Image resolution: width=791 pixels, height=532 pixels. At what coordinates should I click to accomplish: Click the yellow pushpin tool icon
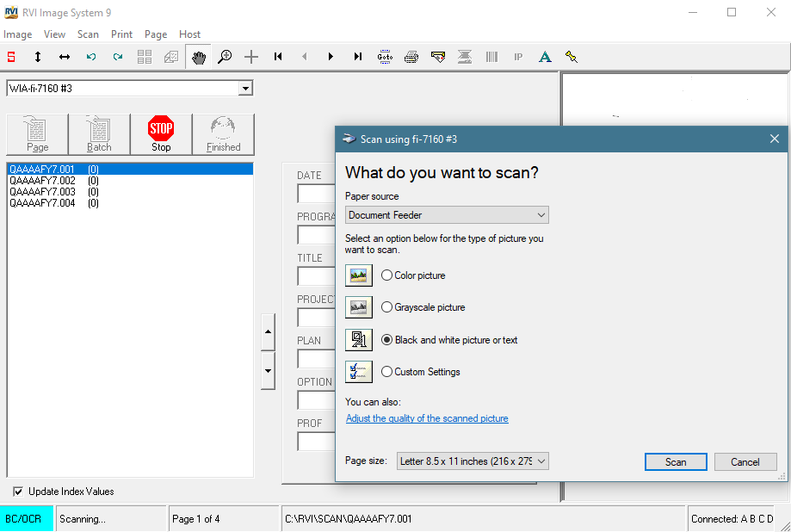(572, 57)
